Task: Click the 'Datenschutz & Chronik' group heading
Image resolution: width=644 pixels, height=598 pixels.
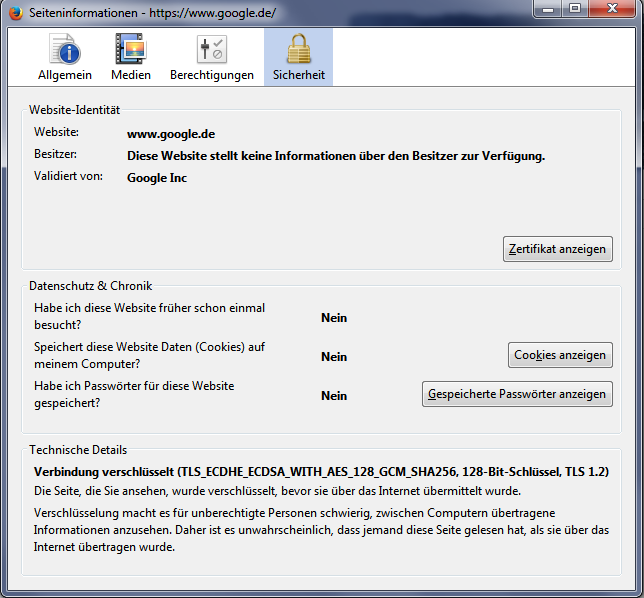Action: [x=90, y=286]
